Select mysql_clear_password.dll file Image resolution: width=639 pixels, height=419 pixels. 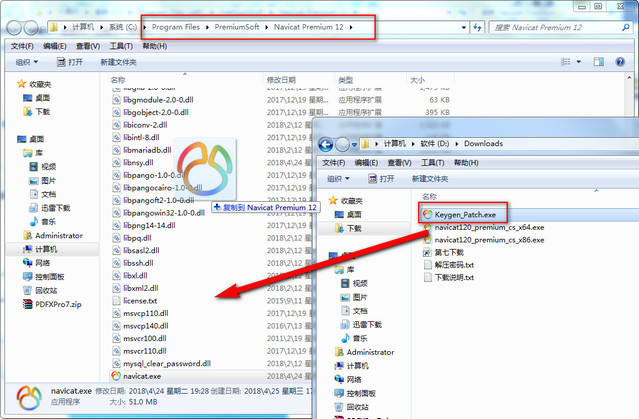(161, 363)
